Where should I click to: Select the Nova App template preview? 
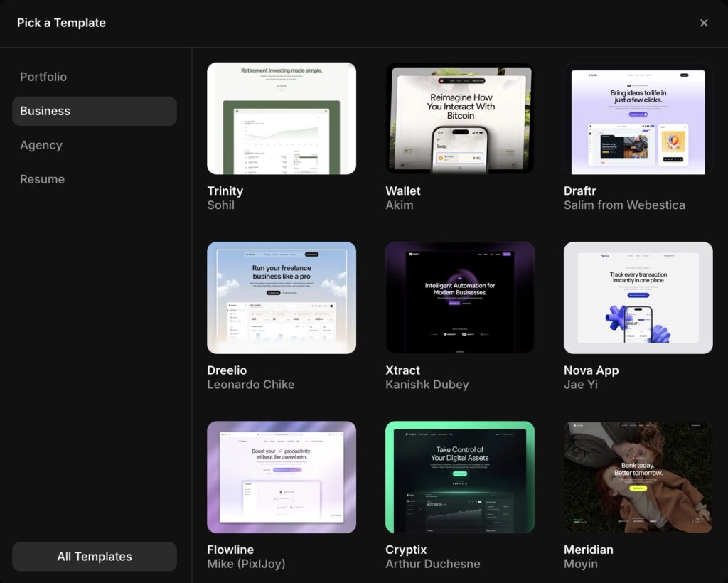coord(638,298)
